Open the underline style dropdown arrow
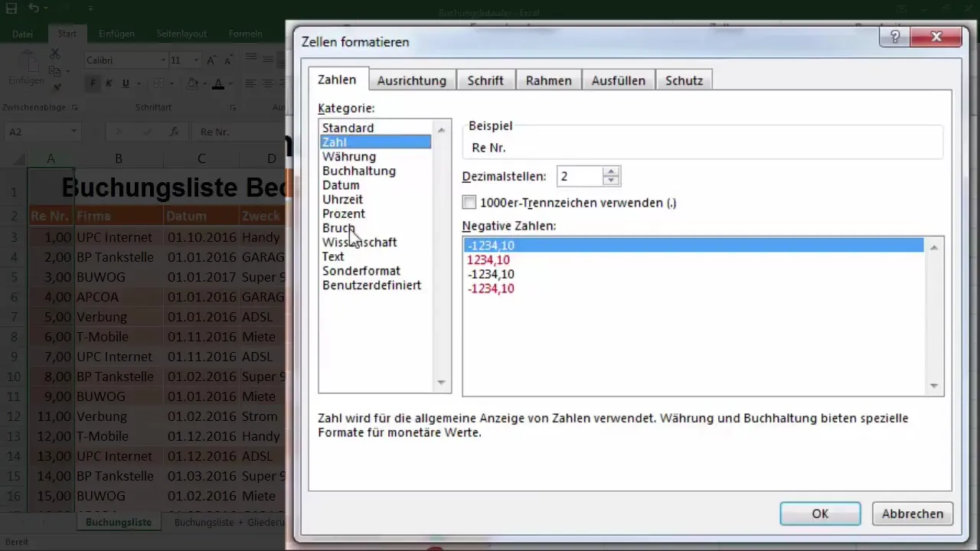 (138, 83)
